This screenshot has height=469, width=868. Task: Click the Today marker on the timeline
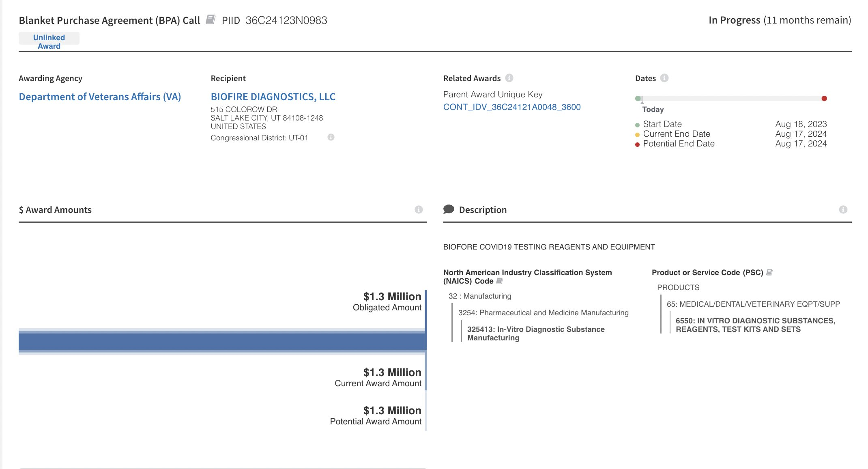point(653,109)
